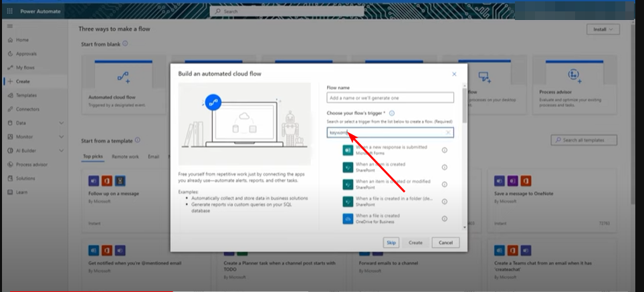This screenshot has width=644, height=292.
Task: Click the Solutions icon in sidebar
Action: click(10, 178)
